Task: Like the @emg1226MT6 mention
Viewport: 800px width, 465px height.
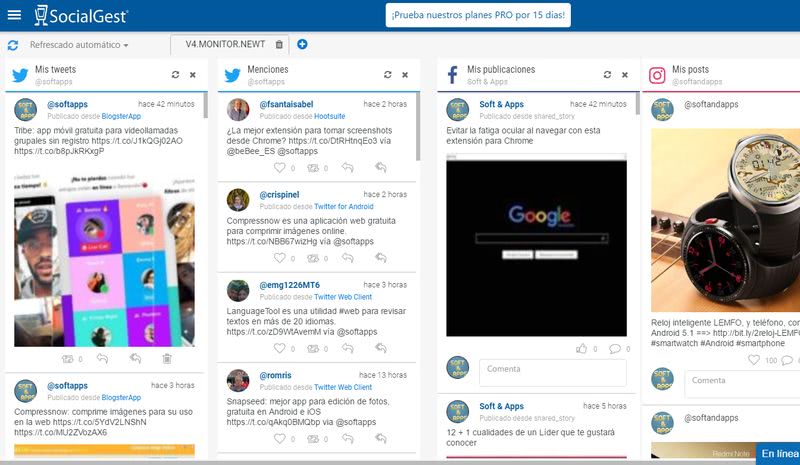Action: (x=280, y=348)
